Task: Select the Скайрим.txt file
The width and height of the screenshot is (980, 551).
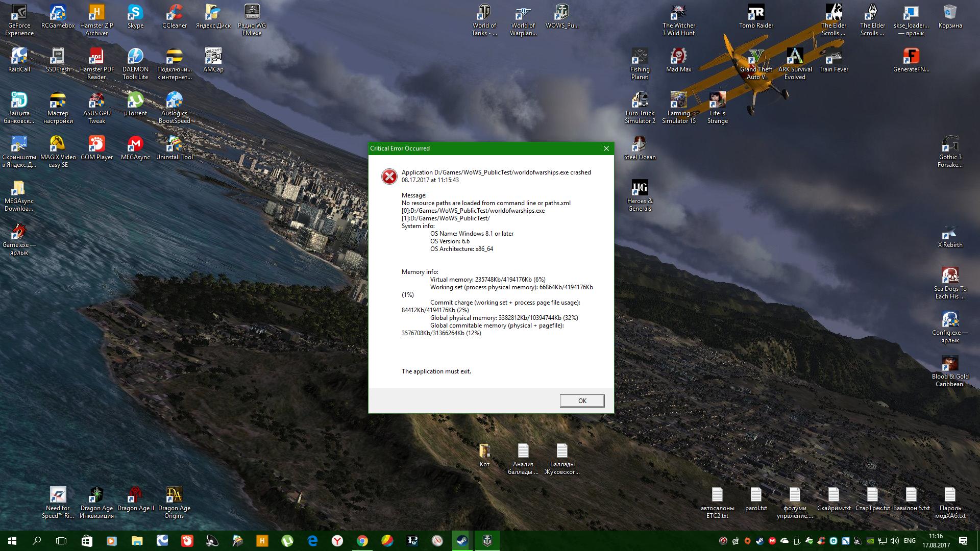Action: pos(834,499)
